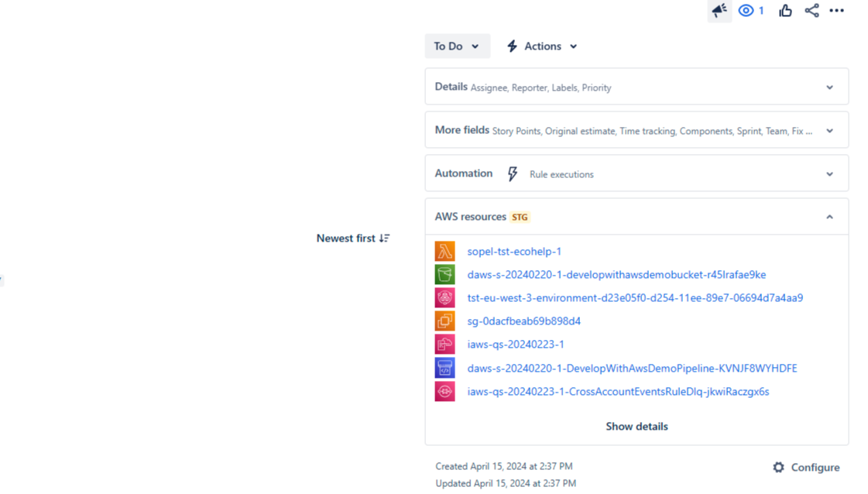Click the Details panel heading
Image resolution: width=868 pixels, height=494 pixels.
tap(451, 87)
